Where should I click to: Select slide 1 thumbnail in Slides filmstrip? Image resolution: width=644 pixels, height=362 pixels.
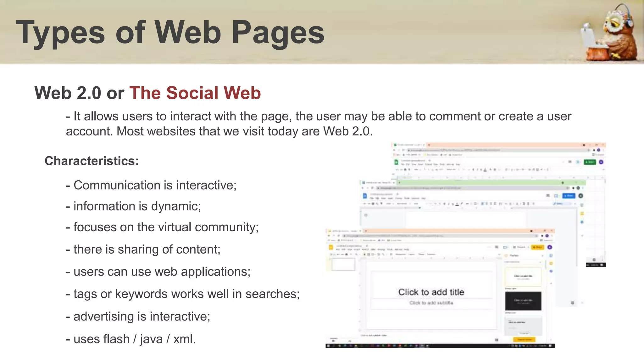[x=343, y=264]
